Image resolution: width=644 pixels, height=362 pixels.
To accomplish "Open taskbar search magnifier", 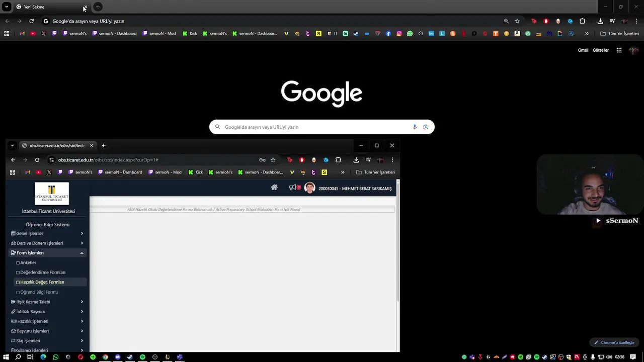I will 18,357.
